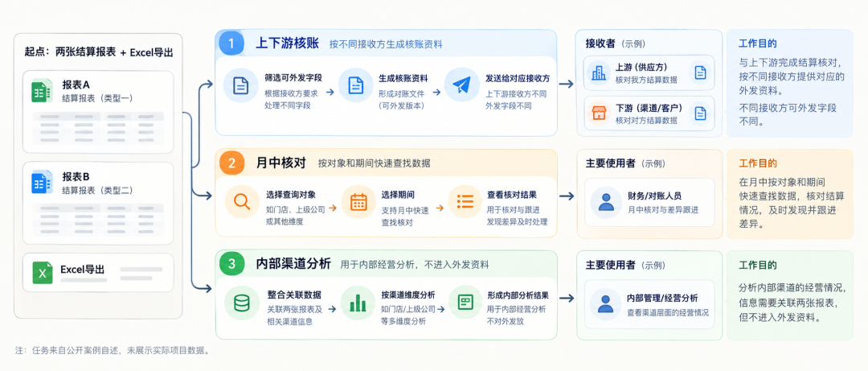The height and width of the screenshot is (371, 868).
Task: Click the green Excel icon beside Excel导出
Action: [x=42, y=273]
